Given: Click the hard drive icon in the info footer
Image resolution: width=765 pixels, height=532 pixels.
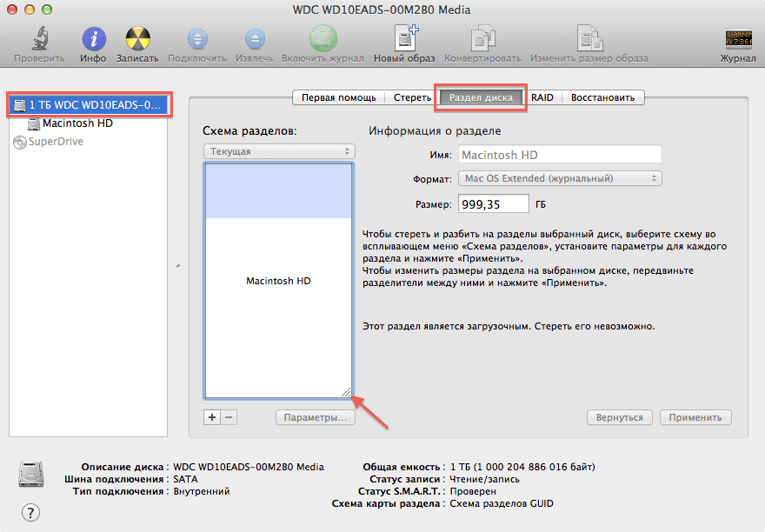Looking at the screenshot, I should [x=31, y=474].
